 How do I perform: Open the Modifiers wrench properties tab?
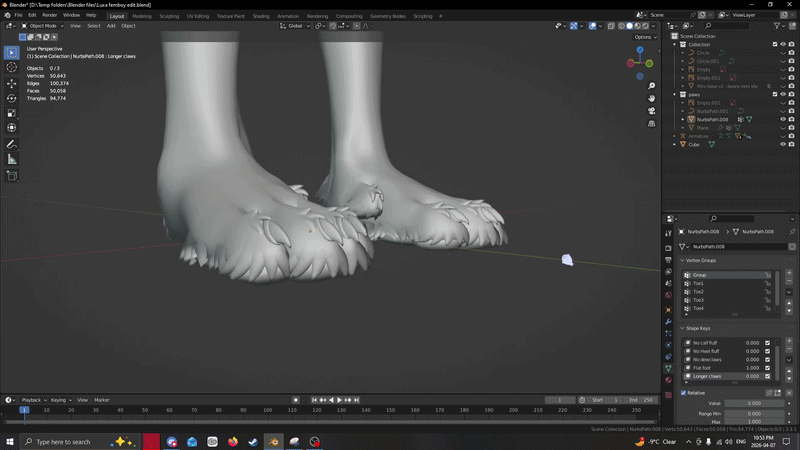668,321
